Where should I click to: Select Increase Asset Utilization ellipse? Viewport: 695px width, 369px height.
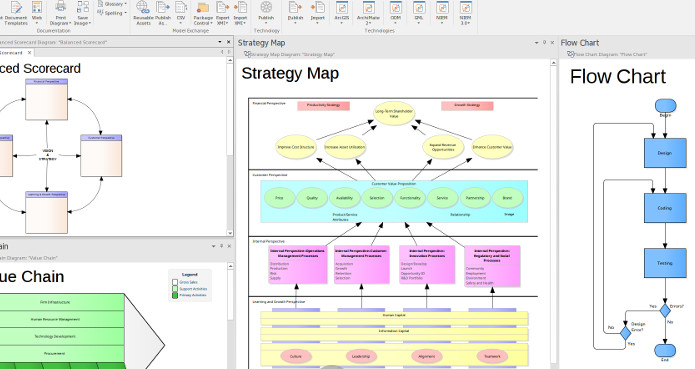pyautogui.click(x=344, y=147)
